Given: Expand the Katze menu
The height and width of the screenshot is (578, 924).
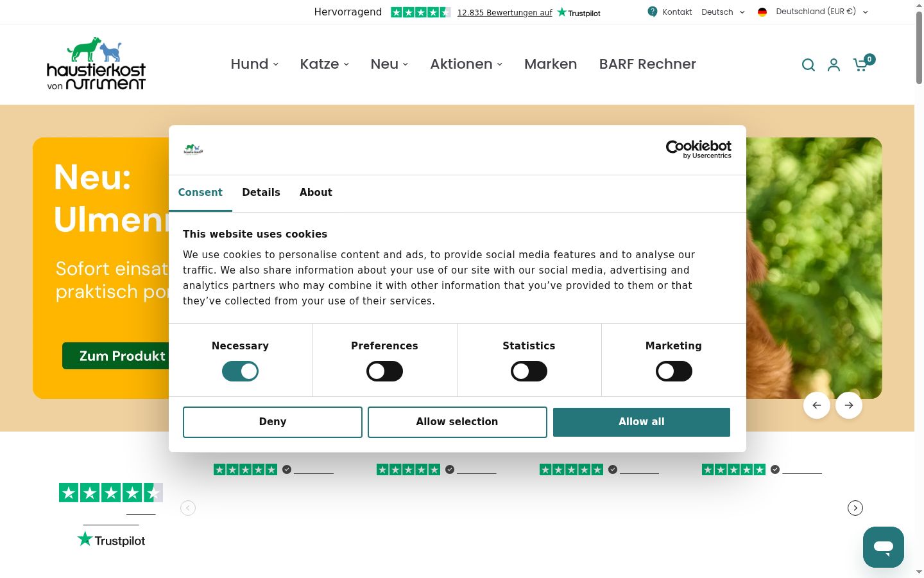Looking at the screenshot, I should click(x=325, y=64).
